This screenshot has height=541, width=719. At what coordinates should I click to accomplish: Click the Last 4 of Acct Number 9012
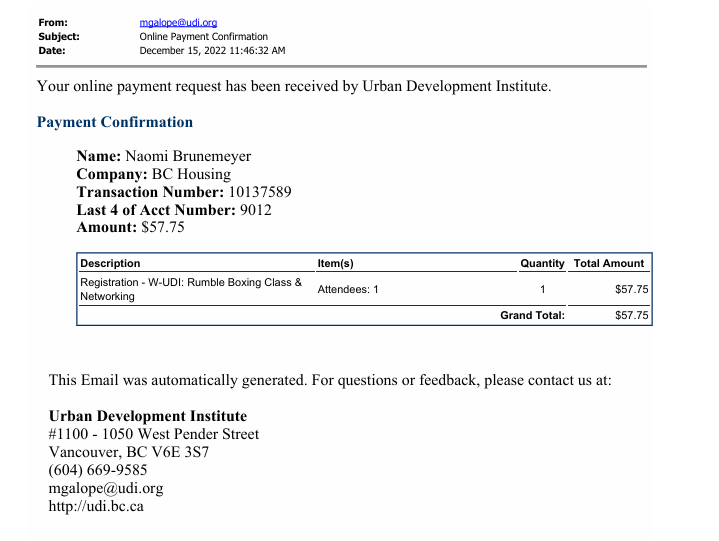(256, 210)
